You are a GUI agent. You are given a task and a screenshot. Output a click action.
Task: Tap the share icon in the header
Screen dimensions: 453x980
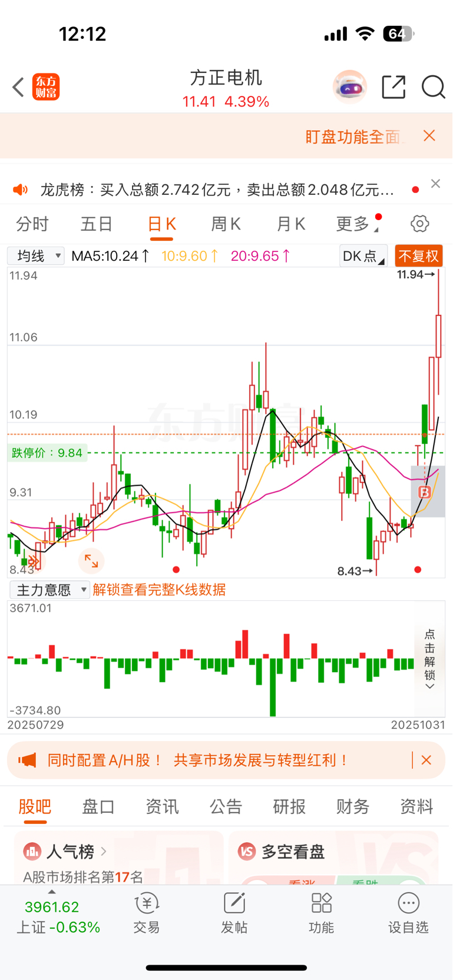(394, 87)
